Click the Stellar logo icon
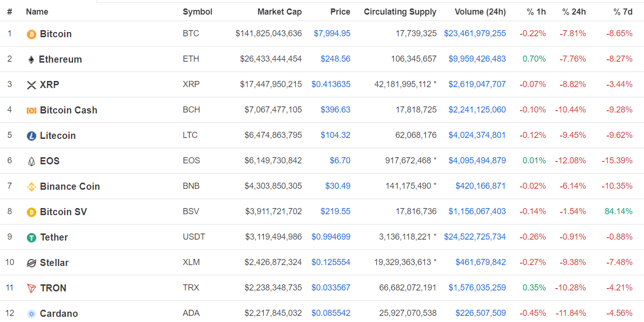The width and height of the screenshot is (644, 322). tap(32, 263)
